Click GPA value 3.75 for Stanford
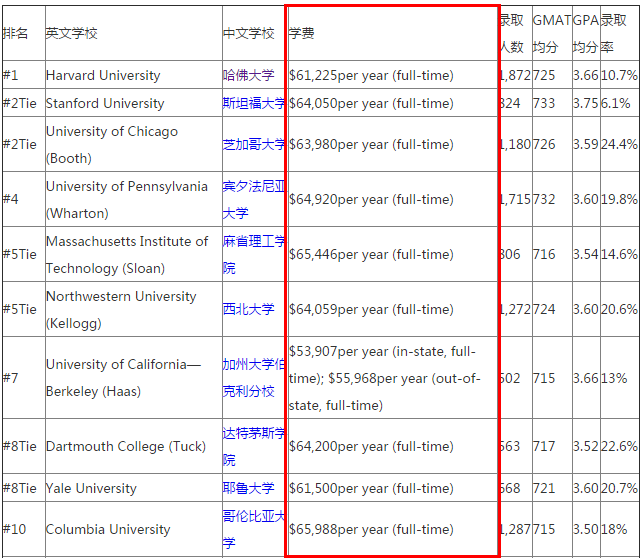This screenshot has height=558, width=643. (586, 103)
